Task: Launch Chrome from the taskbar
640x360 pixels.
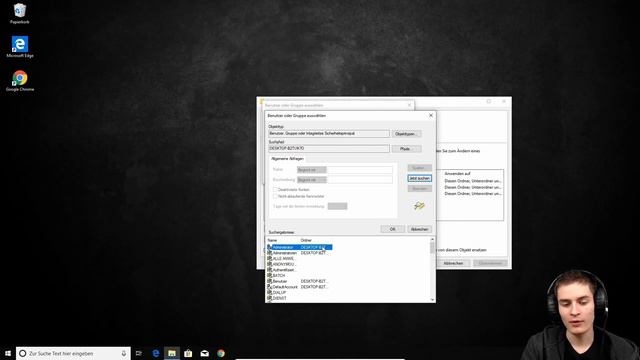Action: tap(221, 353)
